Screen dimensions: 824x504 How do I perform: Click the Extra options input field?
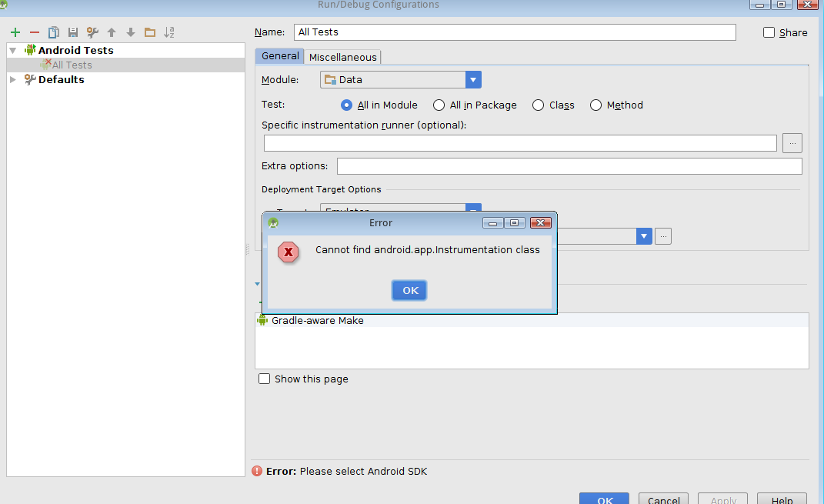[569, 166]
